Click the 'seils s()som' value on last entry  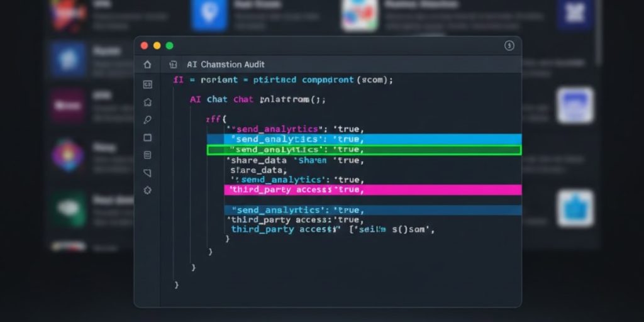(390, 230)
